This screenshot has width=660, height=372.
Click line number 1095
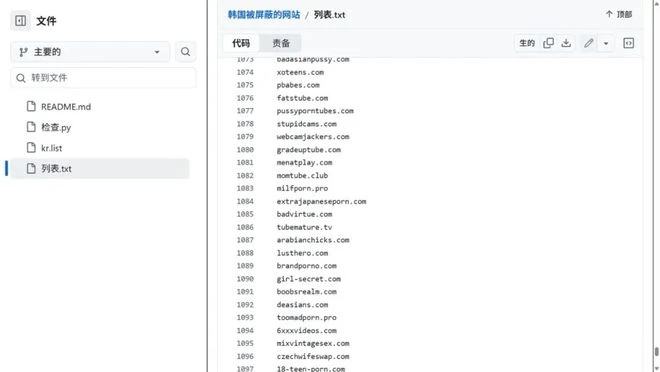point(245,343)
